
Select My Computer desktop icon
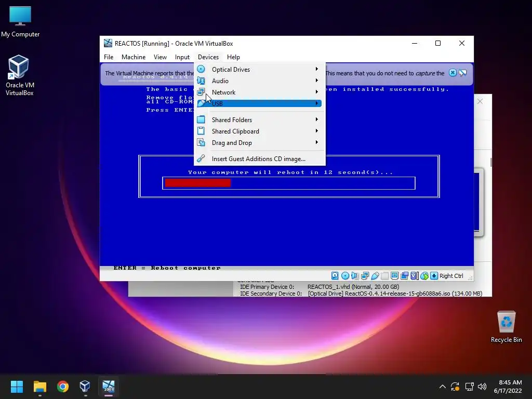pyautogui.click(x=20, y=21)
